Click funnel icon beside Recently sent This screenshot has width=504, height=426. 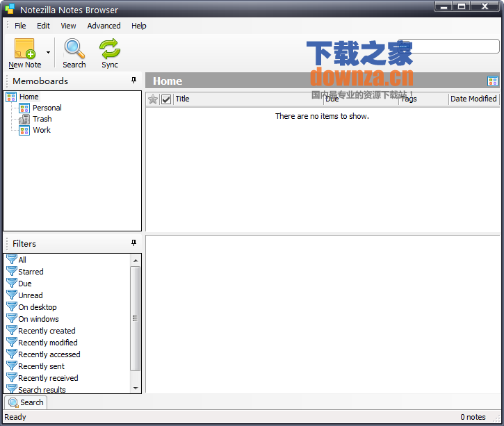[12, 366]
